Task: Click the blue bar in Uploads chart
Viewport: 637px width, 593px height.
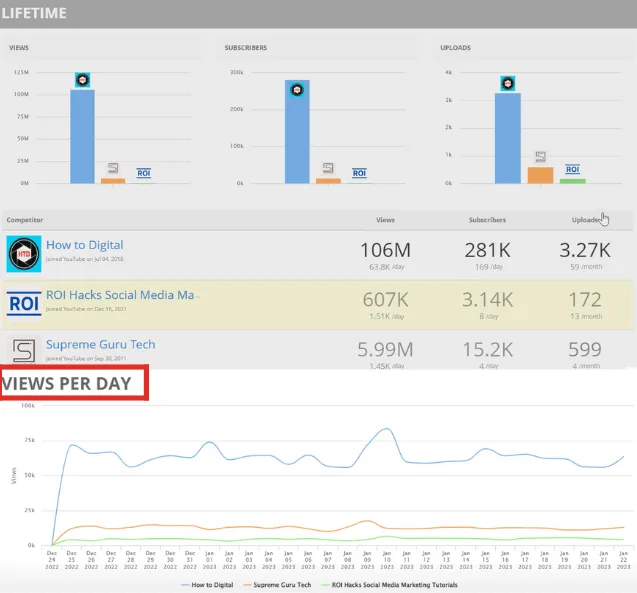Action: tap(507, 138)
